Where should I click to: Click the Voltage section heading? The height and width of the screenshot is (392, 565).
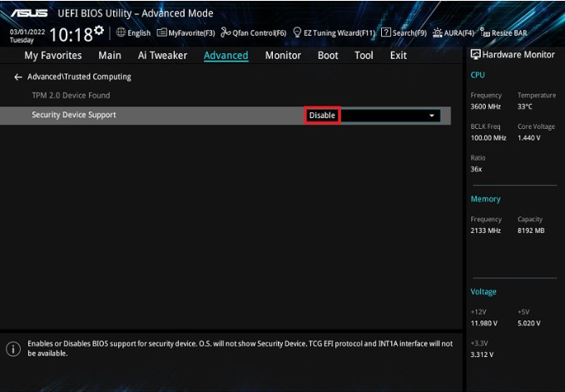pyautogui.click(x=483, y=291)
